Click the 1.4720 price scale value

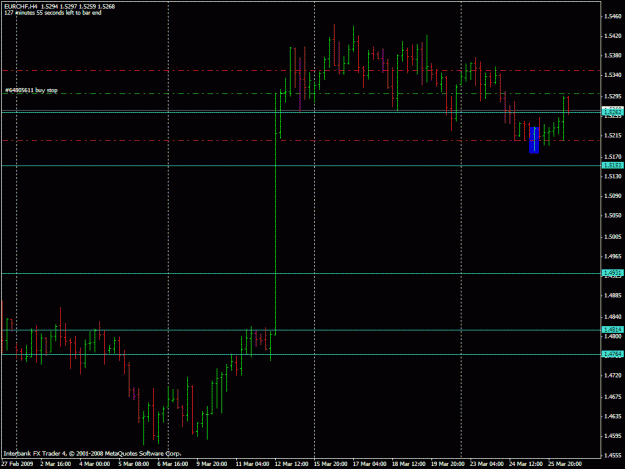[613, 375]
